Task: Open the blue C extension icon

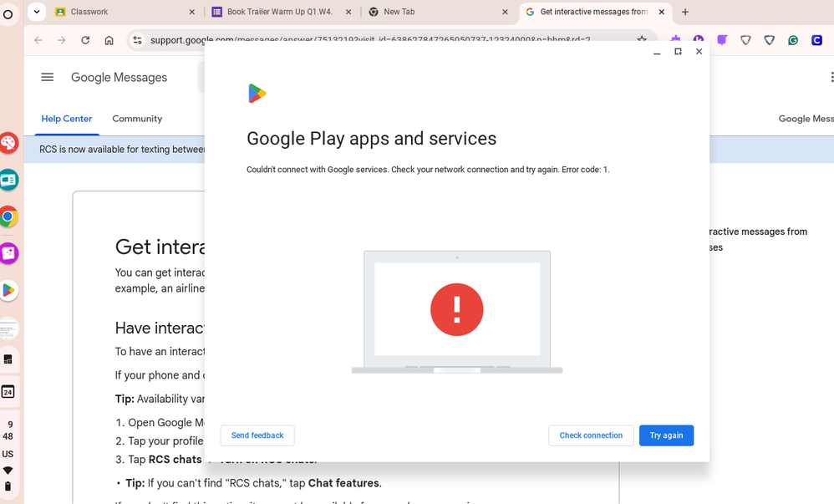Action: 817,40
